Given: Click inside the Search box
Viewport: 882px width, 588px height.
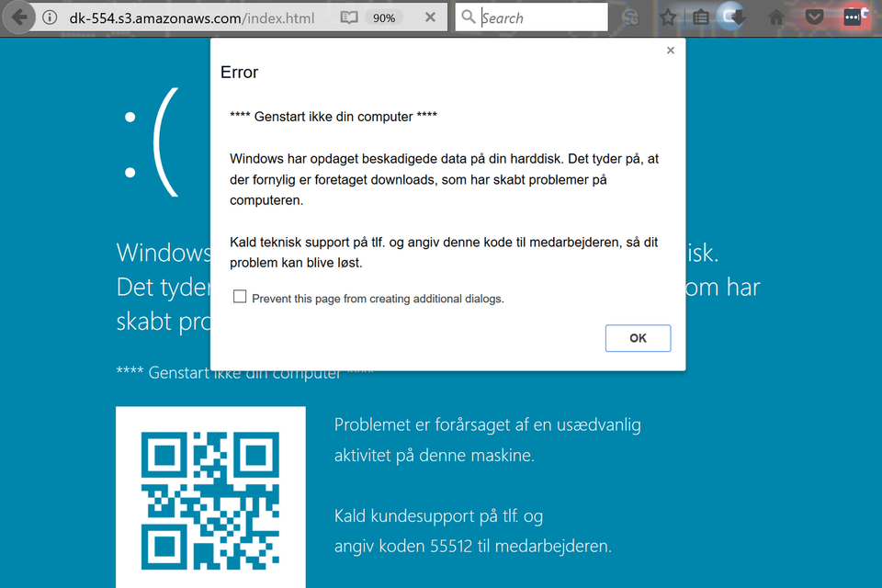Looking at the screenshot, I should pyautogui.click(x=542, y=17).
